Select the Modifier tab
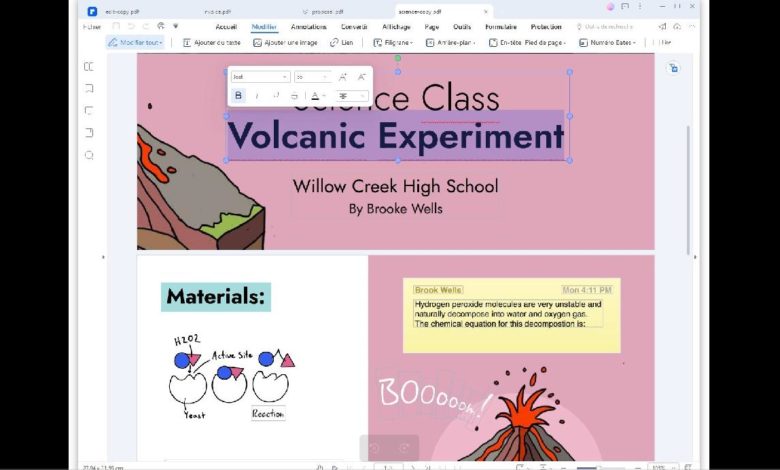Screen dimensions: 780x470 tap(264, 27)
